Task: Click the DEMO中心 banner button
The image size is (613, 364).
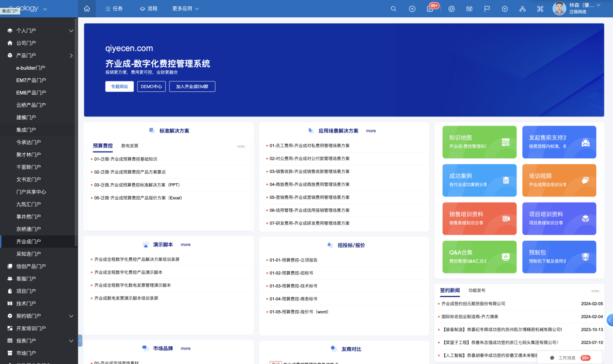Action: click(x=151, y=86)
